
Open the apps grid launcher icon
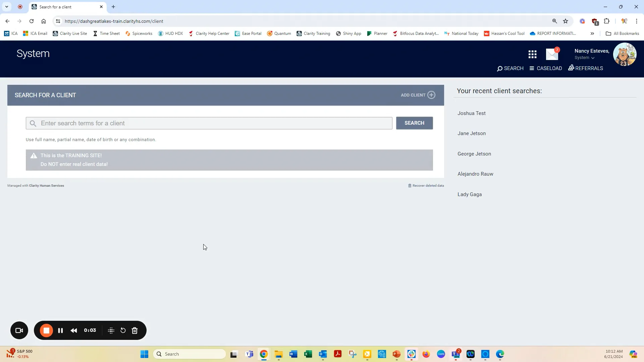pos(532,54)
